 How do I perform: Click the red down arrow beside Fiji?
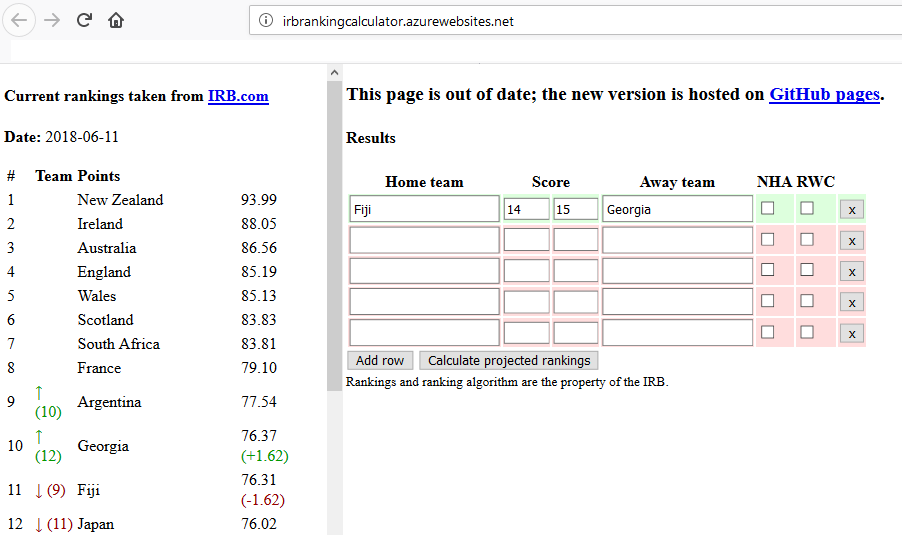pyautogui.click(x=39, y=491)
